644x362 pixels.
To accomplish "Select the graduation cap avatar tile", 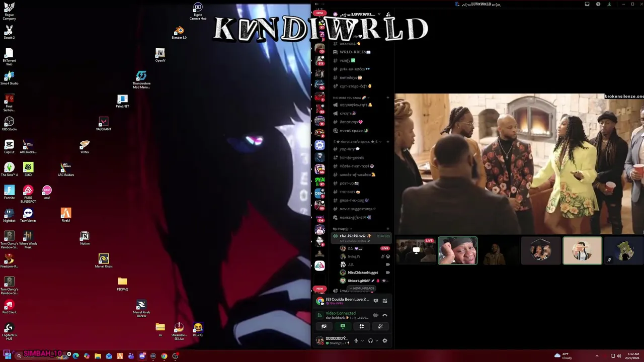I will [540, 250].
